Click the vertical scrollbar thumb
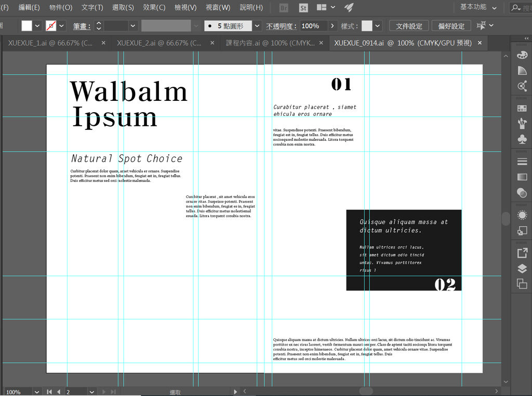 pos(506,219)
